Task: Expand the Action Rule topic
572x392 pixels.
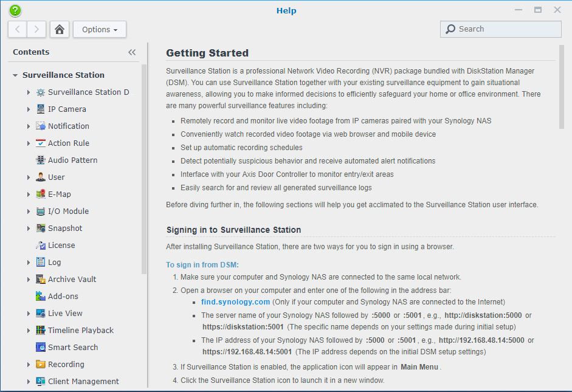Action: (x=29, y=143)
